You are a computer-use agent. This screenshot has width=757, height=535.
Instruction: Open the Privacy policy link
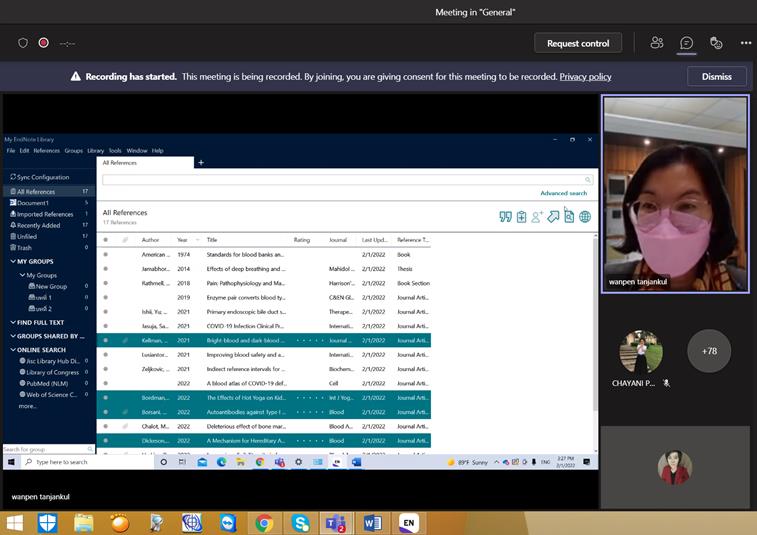pyautogui.click(x=585, y=76)
